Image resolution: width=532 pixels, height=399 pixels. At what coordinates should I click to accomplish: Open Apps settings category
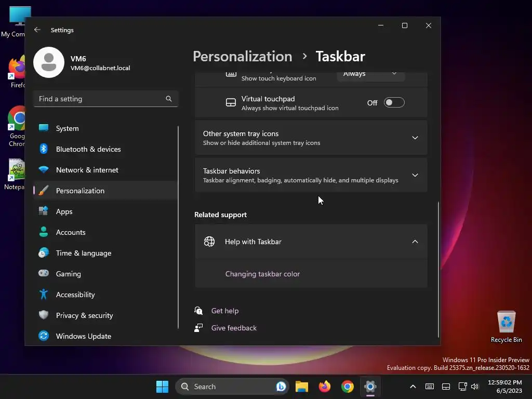pyautogui.click(x=105, y=211)
